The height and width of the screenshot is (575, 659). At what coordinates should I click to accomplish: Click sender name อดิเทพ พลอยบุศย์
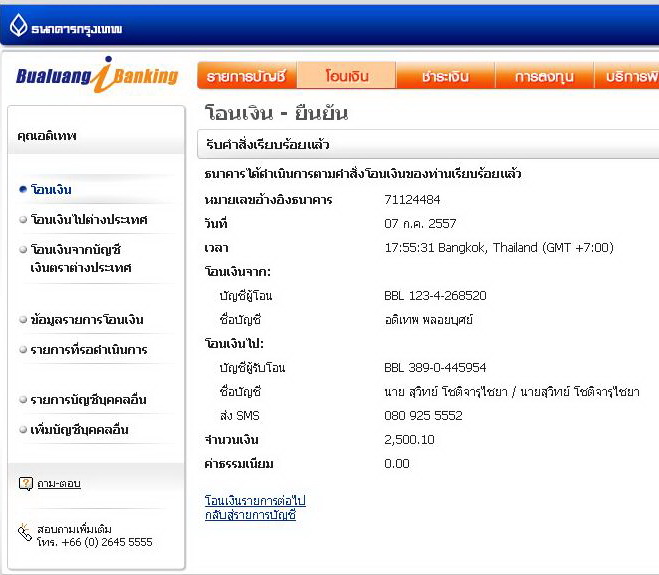tap(429, 319)
